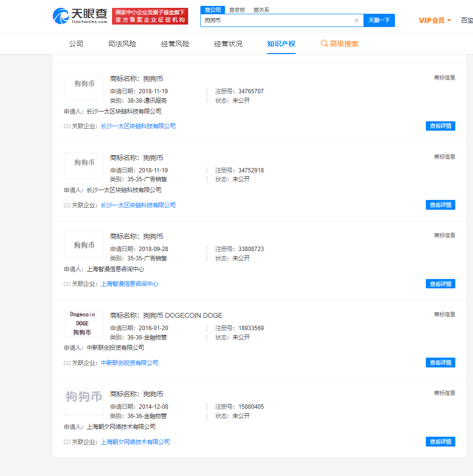The height and width of the screenshot is (476, 473).
Task: Click registration number 34765707
Action: pos(251,91)
